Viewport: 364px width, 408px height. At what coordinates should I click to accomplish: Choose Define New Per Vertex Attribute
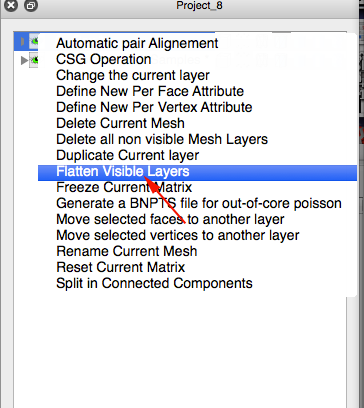(197, 108)
